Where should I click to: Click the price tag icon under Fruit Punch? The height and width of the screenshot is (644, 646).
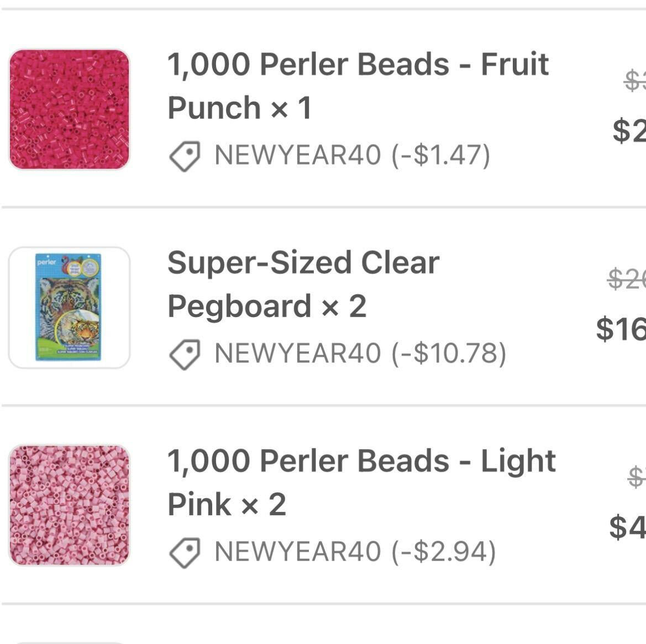tap(185, 156)
